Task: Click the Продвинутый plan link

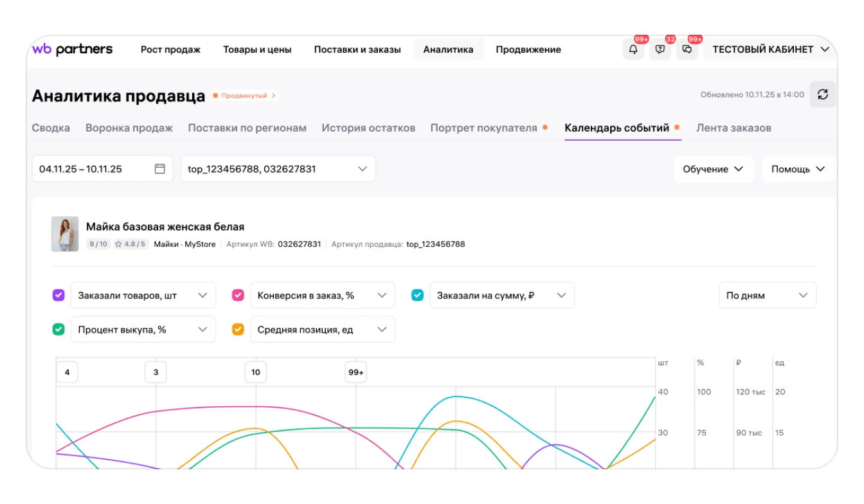Action: point(245,96)
